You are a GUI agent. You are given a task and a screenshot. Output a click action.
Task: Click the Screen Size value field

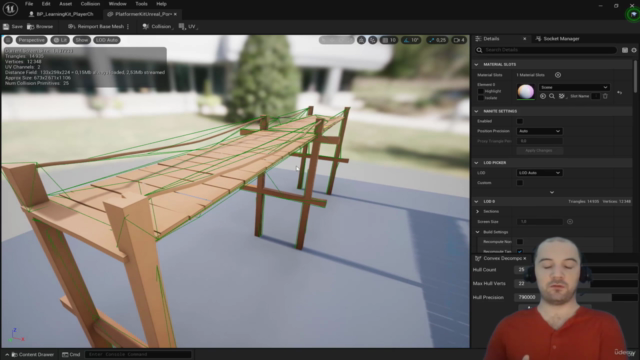tap(539, 222)
